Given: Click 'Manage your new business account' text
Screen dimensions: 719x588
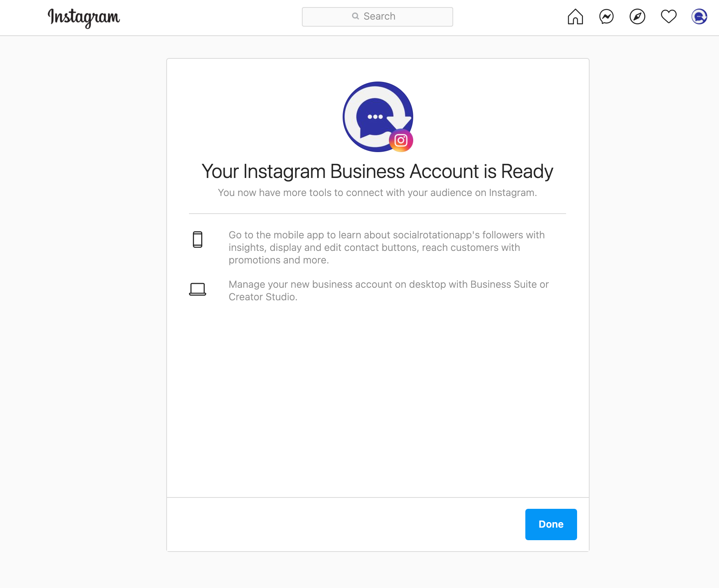Looking at the screenshot, I should click(389, 290).
